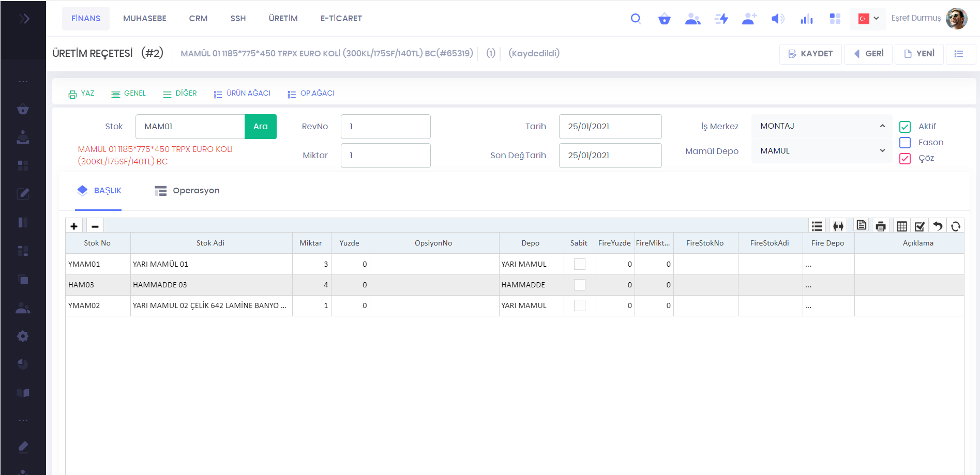Remove a row with the minus icon
Image resolution: width=980 pixels, height=475 pixels.
point(95,226)
